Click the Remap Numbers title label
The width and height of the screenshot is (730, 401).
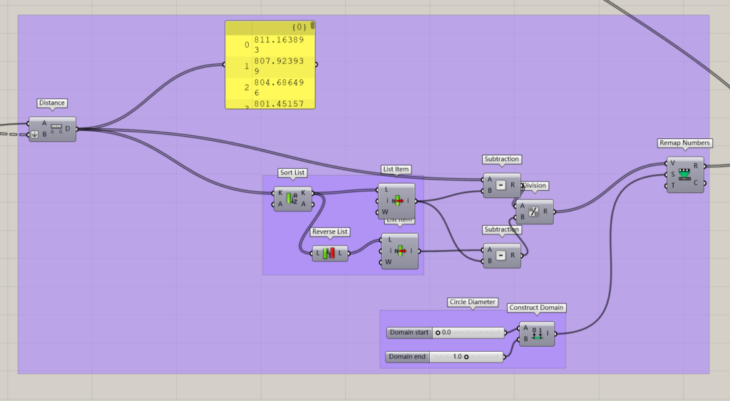(x=684, y=143)
